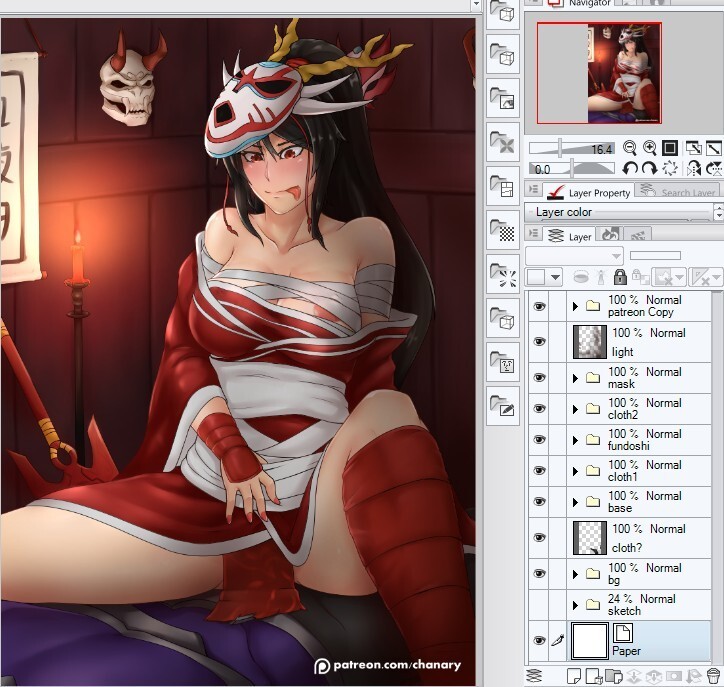This screenshot has width=724, height=687.
Task: Open the pen-marked material folder icon
Action: click(x=503, y=406)
